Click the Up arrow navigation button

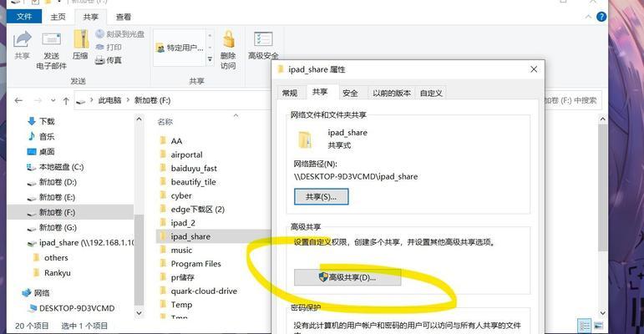point(66,101)
